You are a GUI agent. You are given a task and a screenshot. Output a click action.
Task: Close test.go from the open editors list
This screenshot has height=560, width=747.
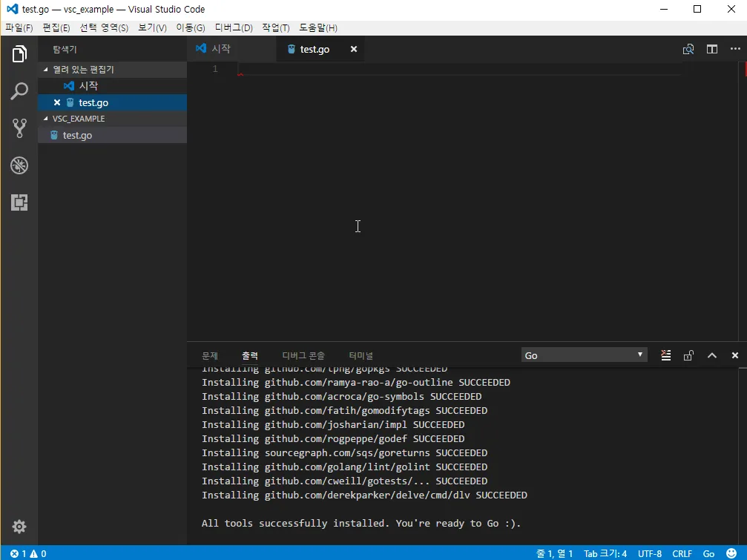(x=56, y=102)
